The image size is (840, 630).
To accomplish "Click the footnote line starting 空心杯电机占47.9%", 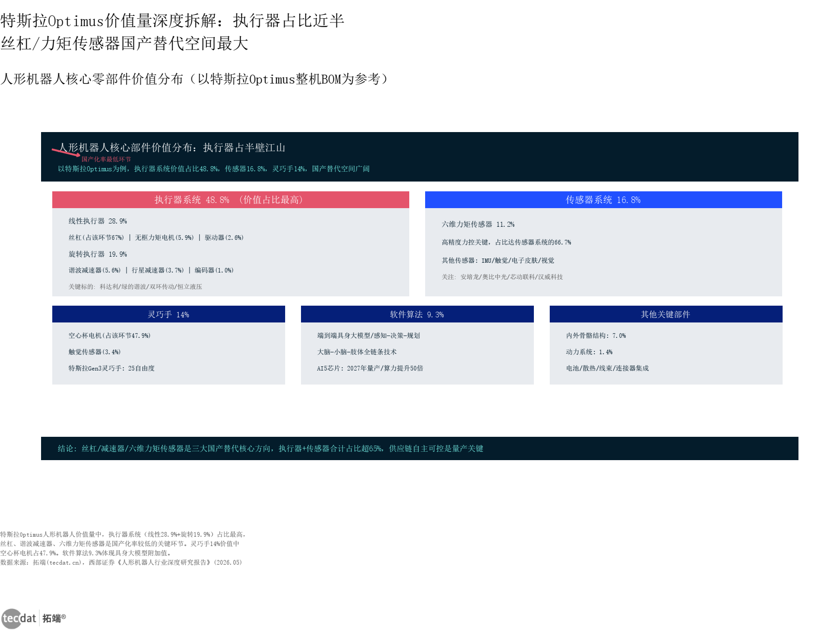I will pos(86,553).
